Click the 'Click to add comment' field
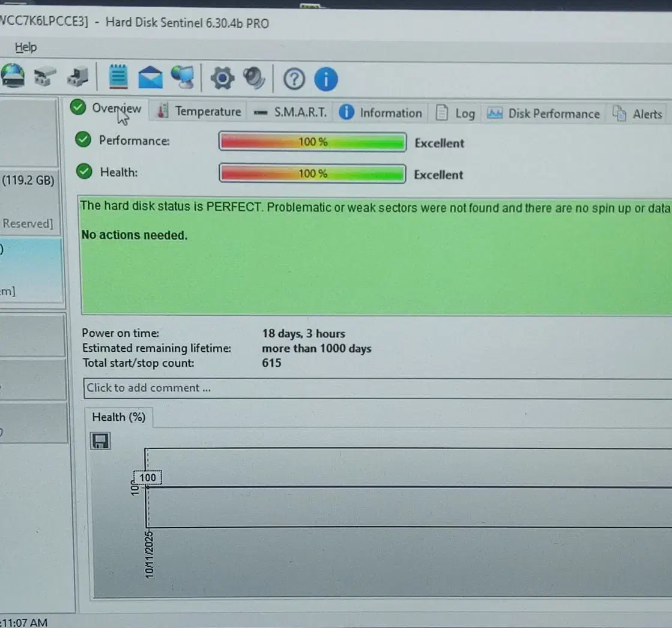The width and height of the screenshot is (672, 628). point(378,388)
